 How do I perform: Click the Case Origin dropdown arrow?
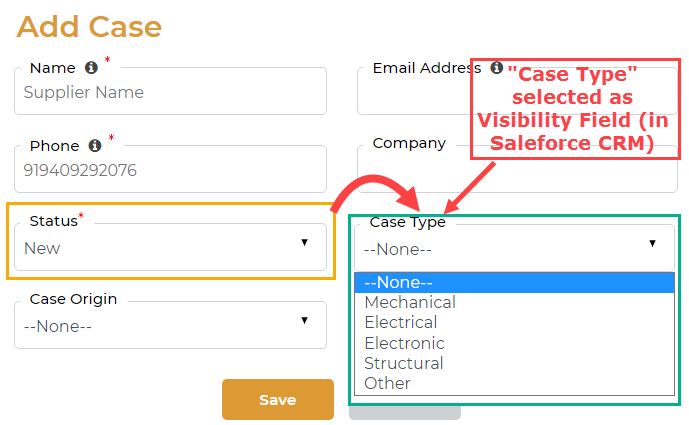(305, 320)
